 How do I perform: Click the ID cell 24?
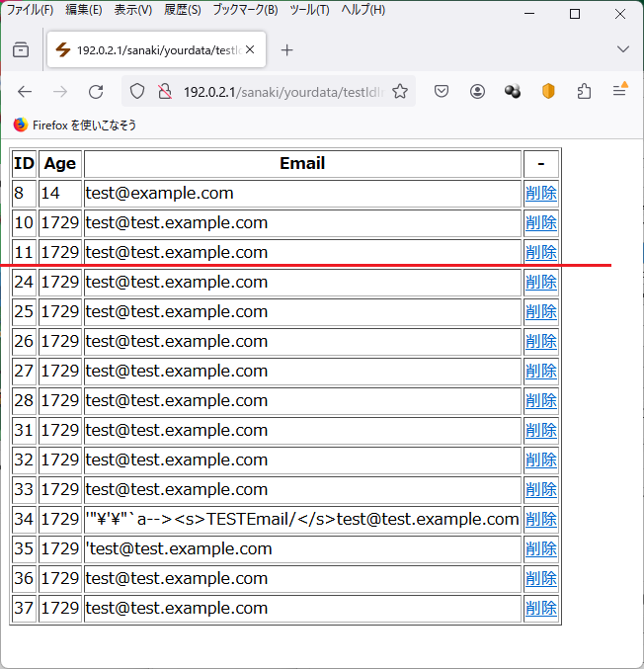pyautogui.click(x=24, y=282)
